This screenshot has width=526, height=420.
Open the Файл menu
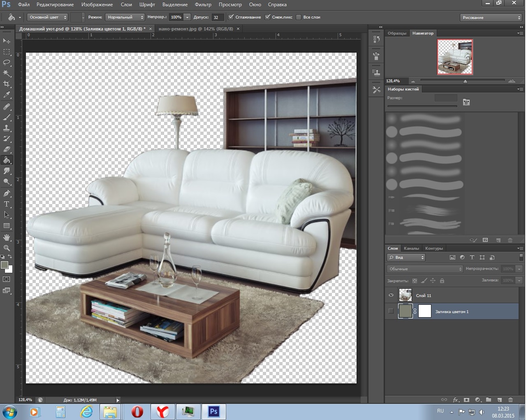point(24,5)
